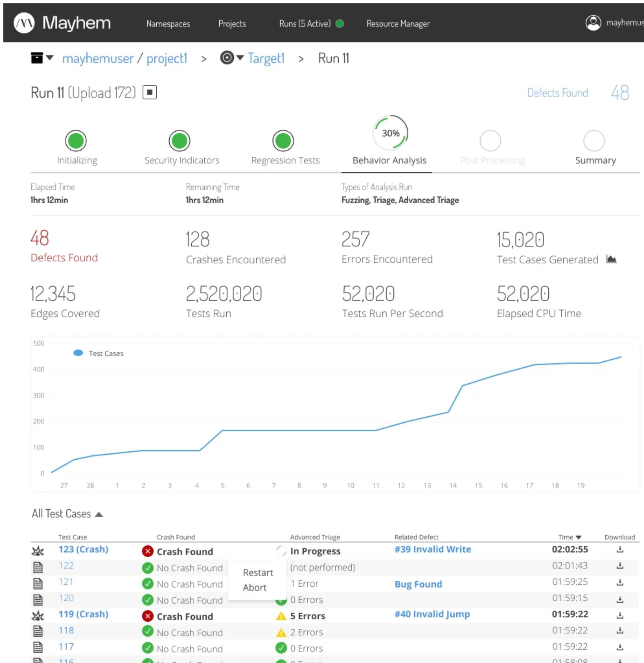The width and height of the screenshot is (644, 663).
Task: Click the red Crash Found icon on row 119
Action: click(147, 616)
